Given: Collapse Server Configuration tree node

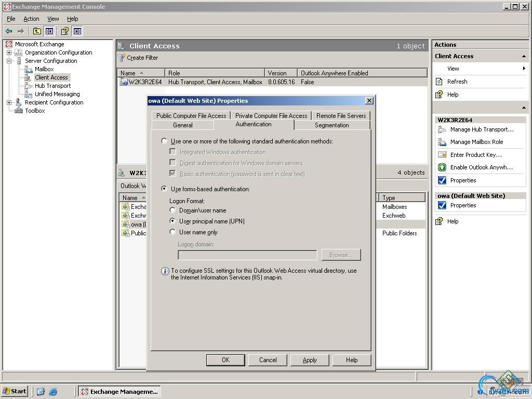Looking at the screenshot, I should (9, 61).
